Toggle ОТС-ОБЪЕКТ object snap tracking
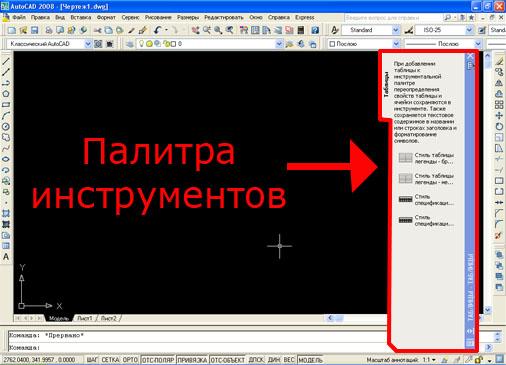506x365 pixels. click(x=228, y=360)
